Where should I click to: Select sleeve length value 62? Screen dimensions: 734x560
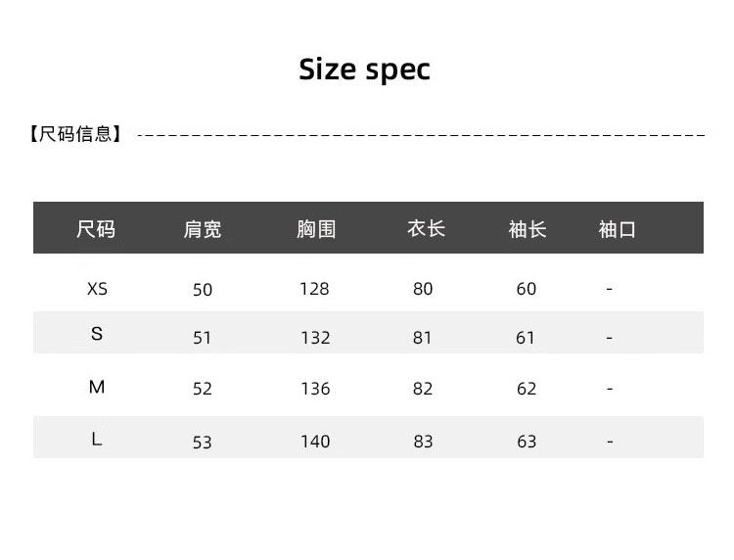(x=527, y=389)
